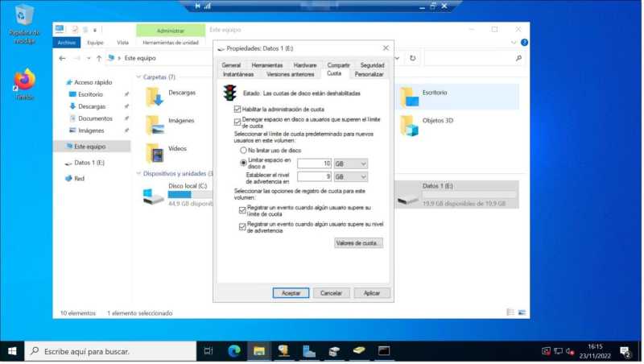
Task: Open the Archivo ribbon menu
Action: click(67, 43)
